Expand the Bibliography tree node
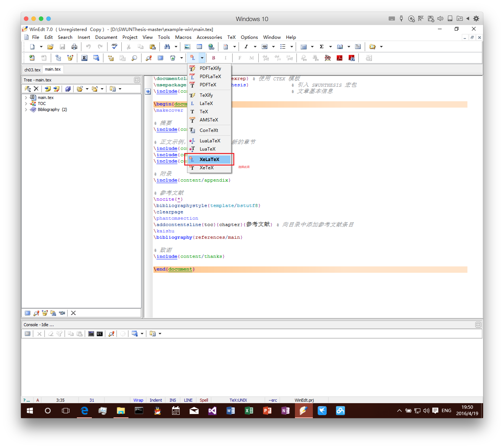This screenshot has width=504, height=448. (26, 110)
